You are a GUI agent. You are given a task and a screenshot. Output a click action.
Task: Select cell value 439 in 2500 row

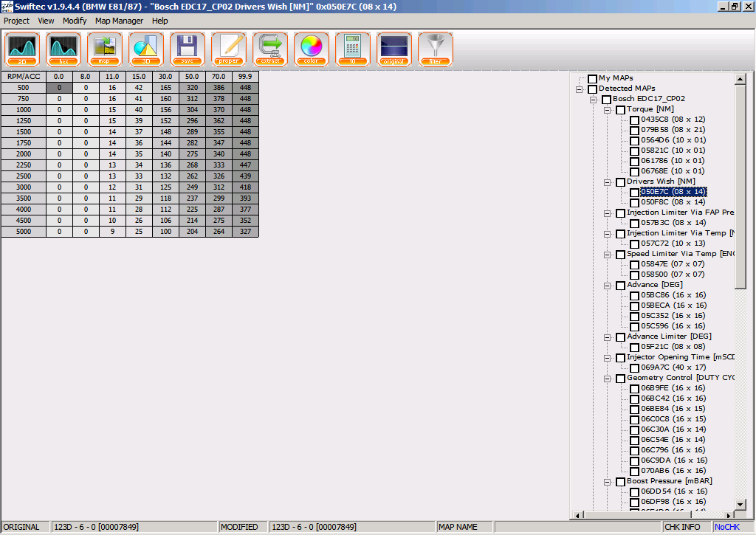pos(245,176)
